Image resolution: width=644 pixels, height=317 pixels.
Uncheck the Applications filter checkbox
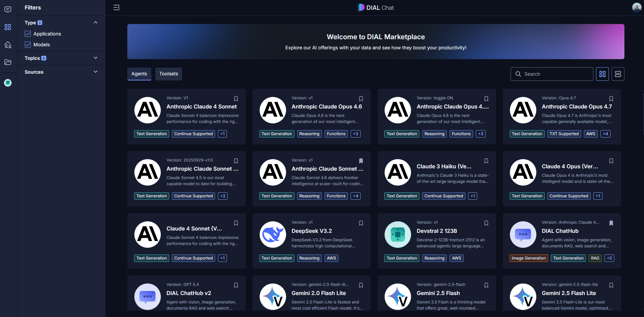[x=28, y=34]
